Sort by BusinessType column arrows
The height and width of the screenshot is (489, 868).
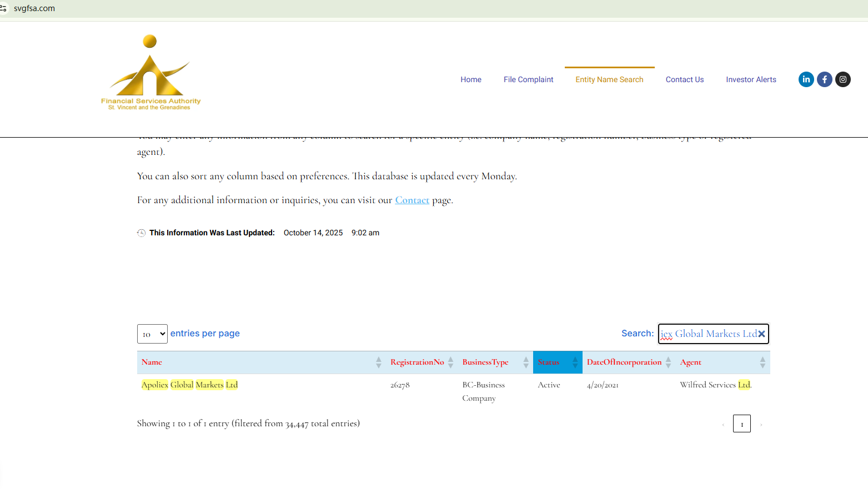[526, 362]
